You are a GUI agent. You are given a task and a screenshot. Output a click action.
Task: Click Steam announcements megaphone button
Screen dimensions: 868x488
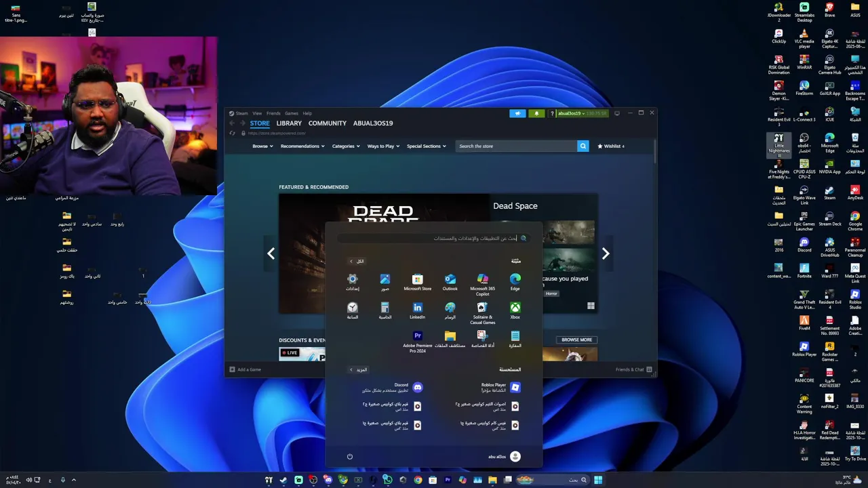(x=517, y=113)
